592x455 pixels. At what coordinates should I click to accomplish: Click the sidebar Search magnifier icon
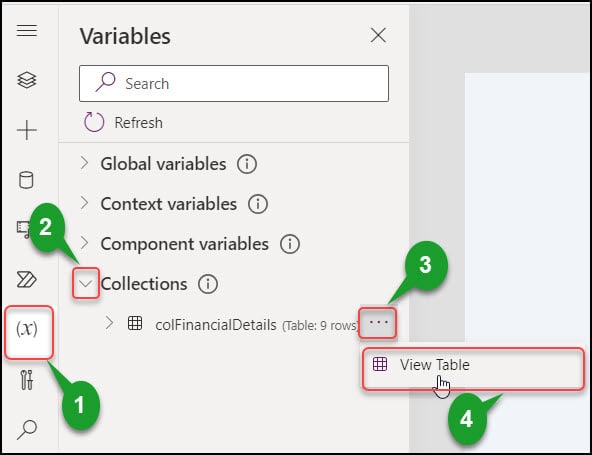click(x=27, y=429)
